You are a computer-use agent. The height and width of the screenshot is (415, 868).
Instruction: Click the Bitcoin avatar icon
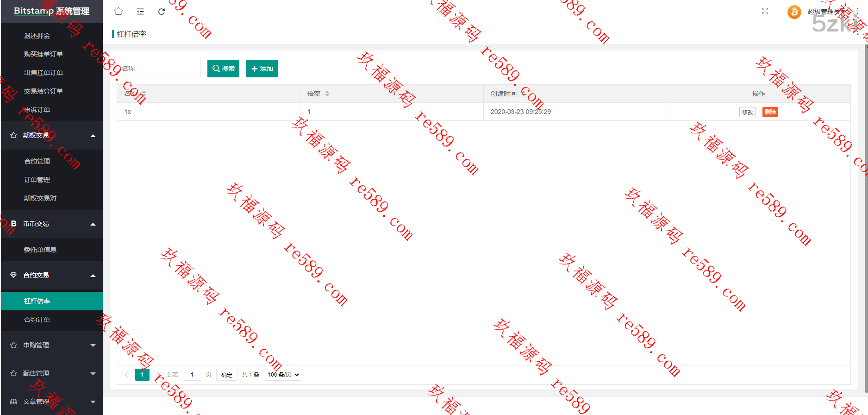(x=794, y=12)
